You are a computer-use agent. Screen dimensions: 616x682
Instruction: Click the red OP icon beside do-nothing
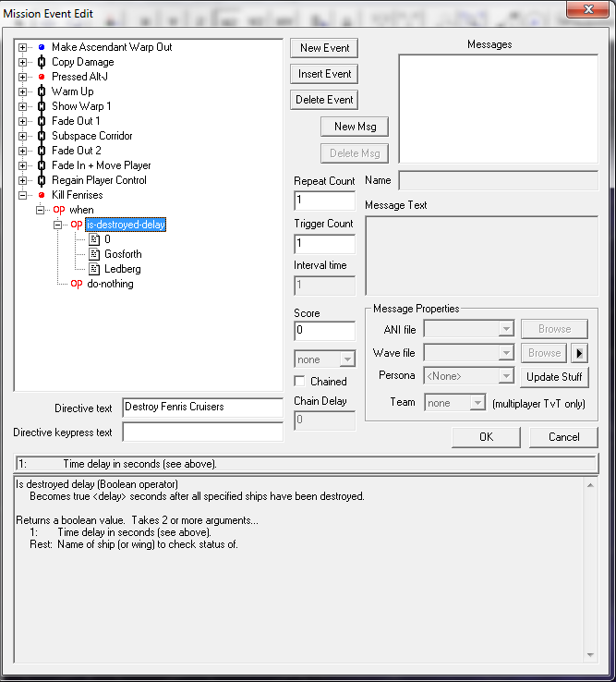click(77, 284)
